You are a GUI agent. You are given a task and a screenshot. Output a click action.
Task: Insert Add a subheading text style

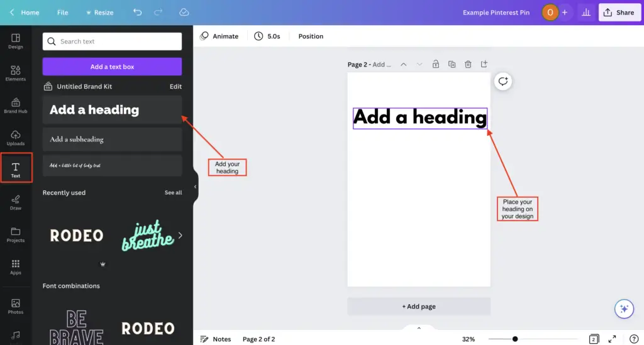click(x=112, y=139)
